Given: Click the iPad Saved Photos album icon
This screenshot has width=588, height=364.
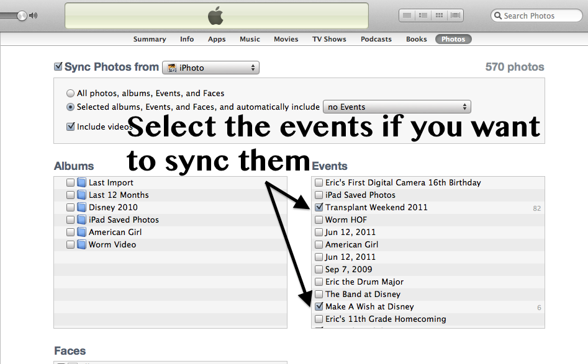Looking at the screenshot, I should pyautogui.click(x=81, y=220).
